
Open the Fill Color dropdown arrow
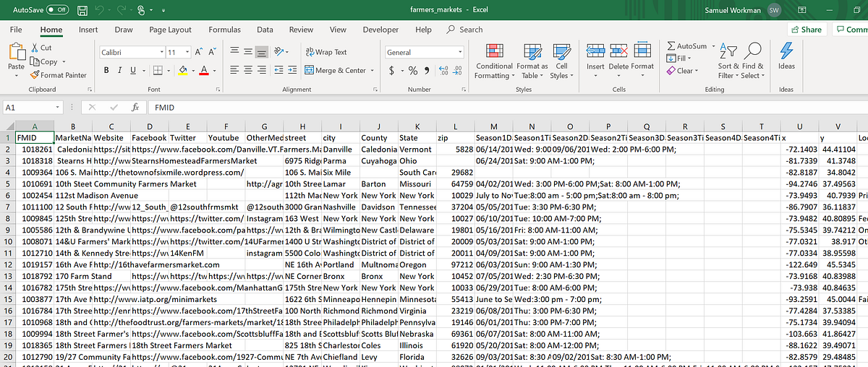tap(192, 71)
